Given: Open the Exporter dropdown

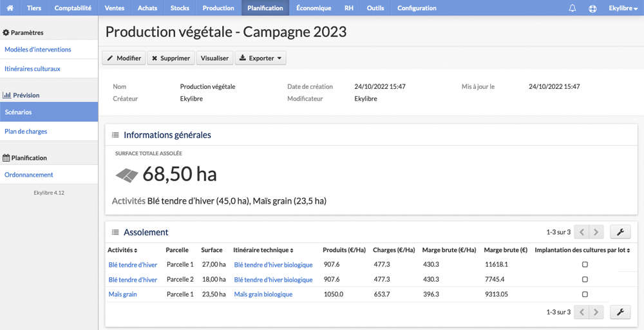Looking at the screenshot, I should [x=260, y=58].
